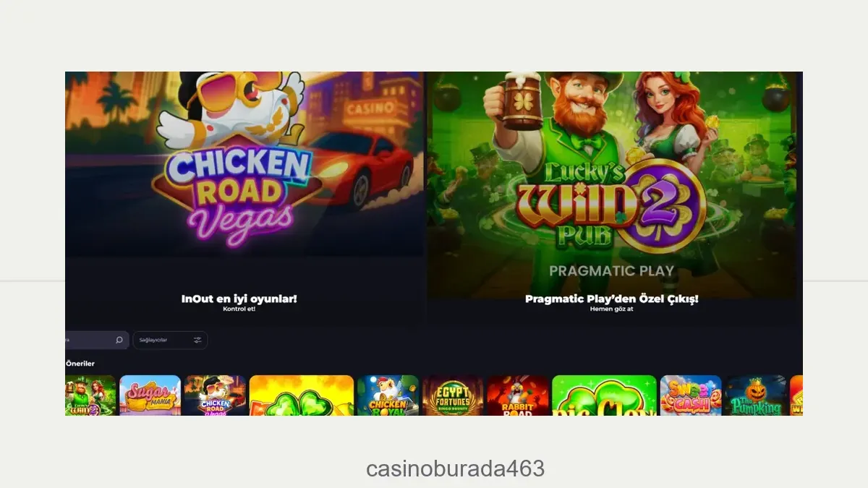Viewport: 868px width, 488px height.
Task: Expand the Sağlayıcılar providers dropdown
Action: [170, 340]
